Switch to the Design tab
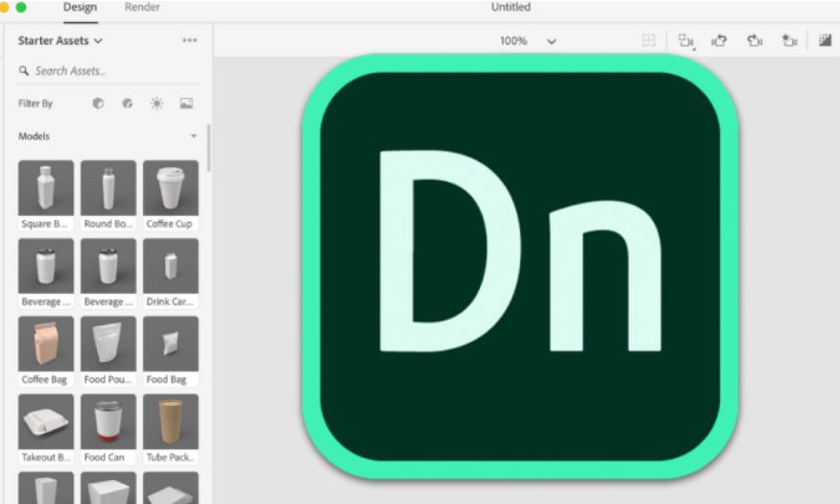Image resolution: width=840 pixels, height=504 pixels. coord(80,8)
